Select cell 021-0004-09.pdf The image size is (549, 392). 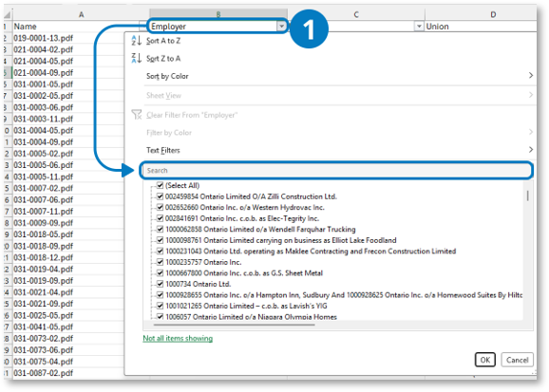click(x=68, y=72)
